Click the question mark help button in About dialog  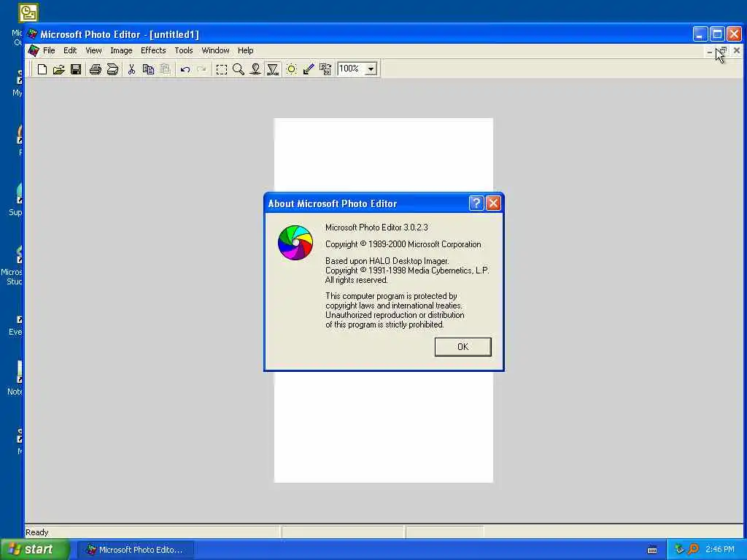pos(476,203)
